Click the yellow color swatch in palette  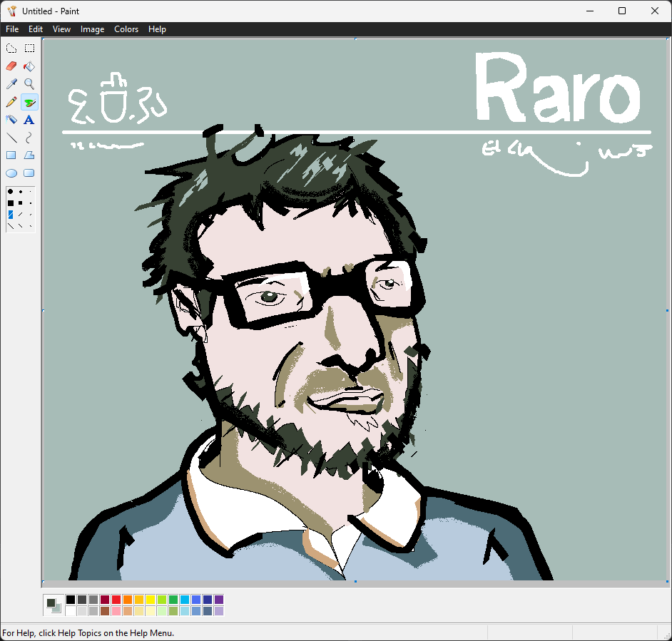click(x=151, y=600)
